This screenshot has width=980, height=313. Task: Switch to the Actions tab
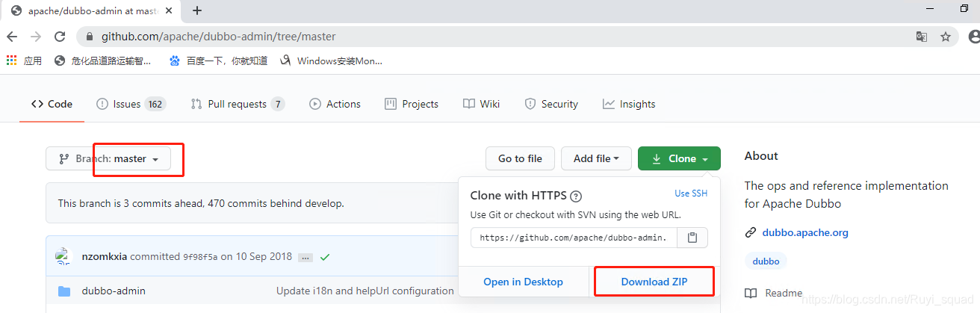[335, 104]
